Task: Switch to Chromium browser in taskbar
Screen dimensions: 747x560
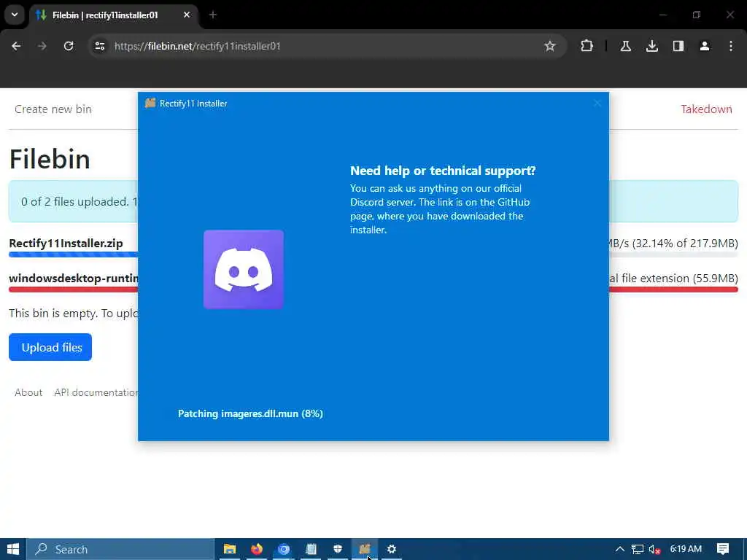Action: pos(284,549)
